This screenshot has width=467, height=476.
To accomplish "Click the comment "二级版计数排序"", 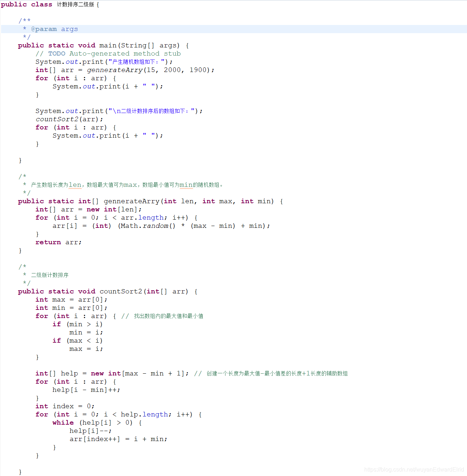I will pyautogui.click(x=50, y=275).
